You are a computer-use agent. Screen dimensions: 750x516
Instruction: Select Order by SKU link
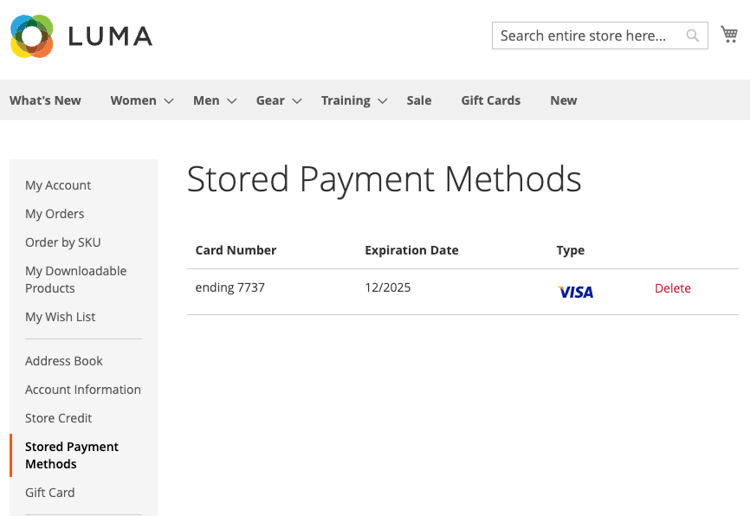(x=63, y=242)
